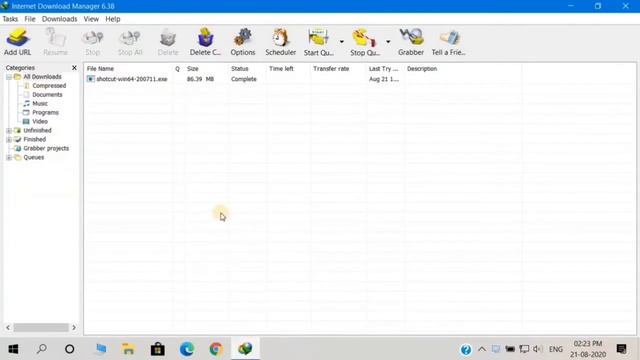The image size is (640, 360).
Task: Open the notification center icon
Action: tap(622, 349)
